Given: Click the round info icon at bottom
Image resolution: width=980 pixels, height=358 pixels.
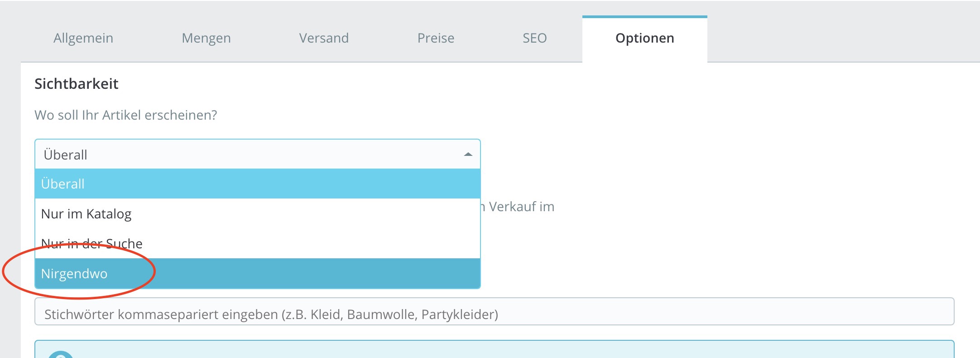Looking at the screenshot, I should pos(61,354).
